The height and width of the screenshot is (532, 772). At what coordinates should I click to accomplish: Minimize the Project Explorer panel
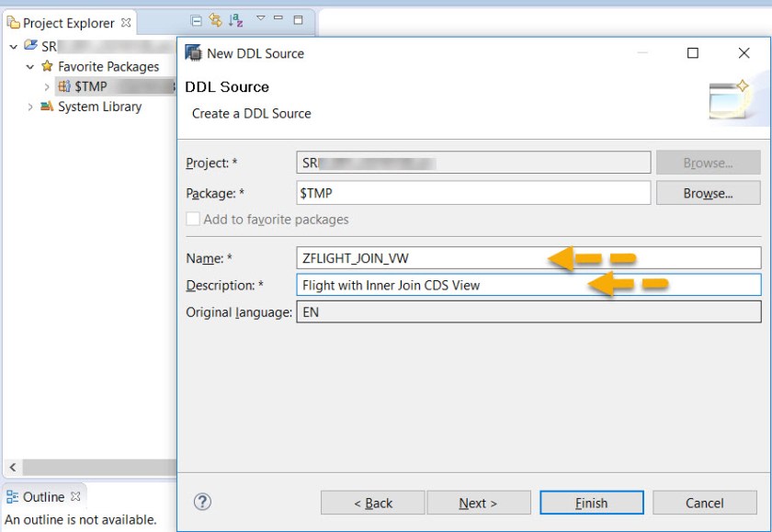coord(278,17)
